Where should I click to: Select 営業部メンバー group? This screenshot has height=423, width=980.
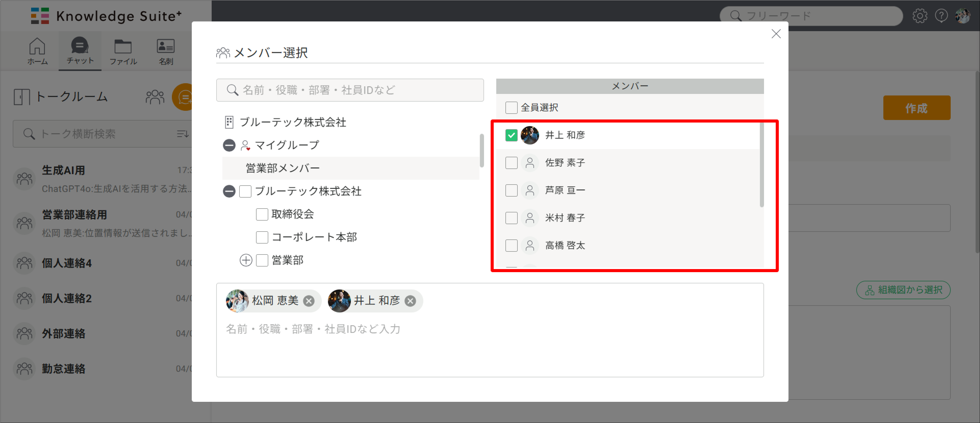(350, 168)
